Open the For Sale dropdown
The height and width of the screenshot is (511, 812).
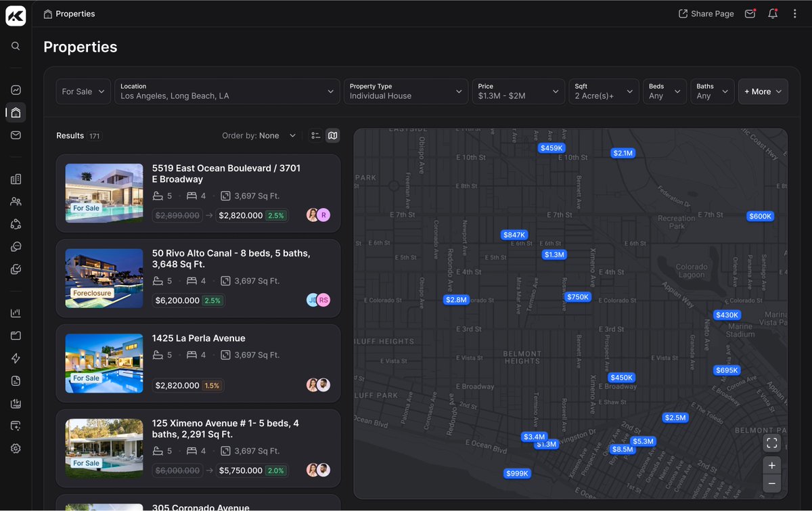[x=83, y=91]
